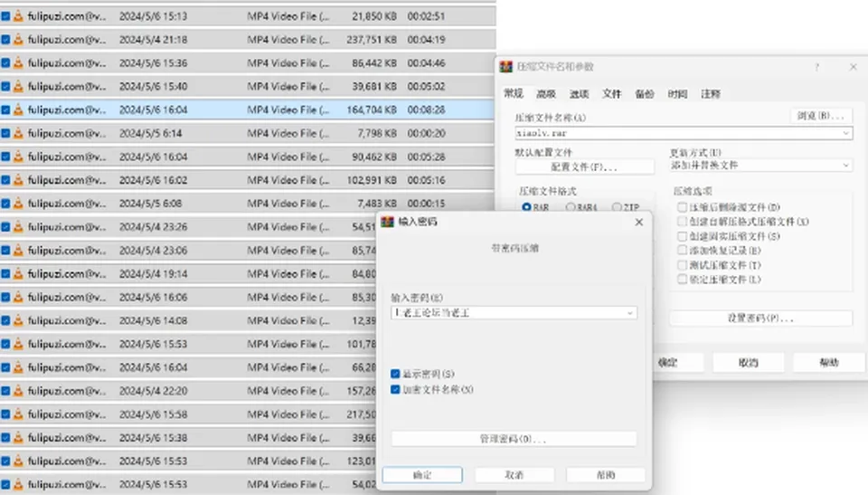The image size is (868, 495).
Task: Uncheck the checkbox of the 2024/5/6 14:08 file
Action: [x=5, y=320]
